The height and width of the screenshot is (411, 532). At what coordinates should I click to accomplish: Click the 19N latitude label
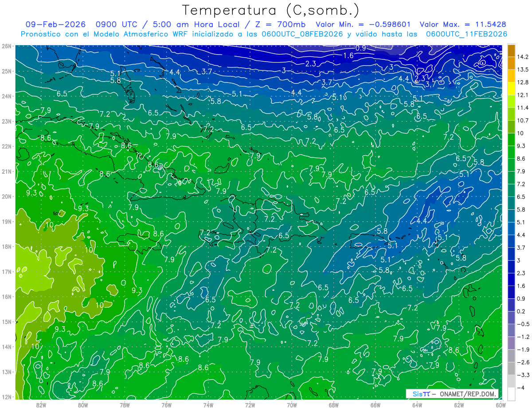(7, 221)
